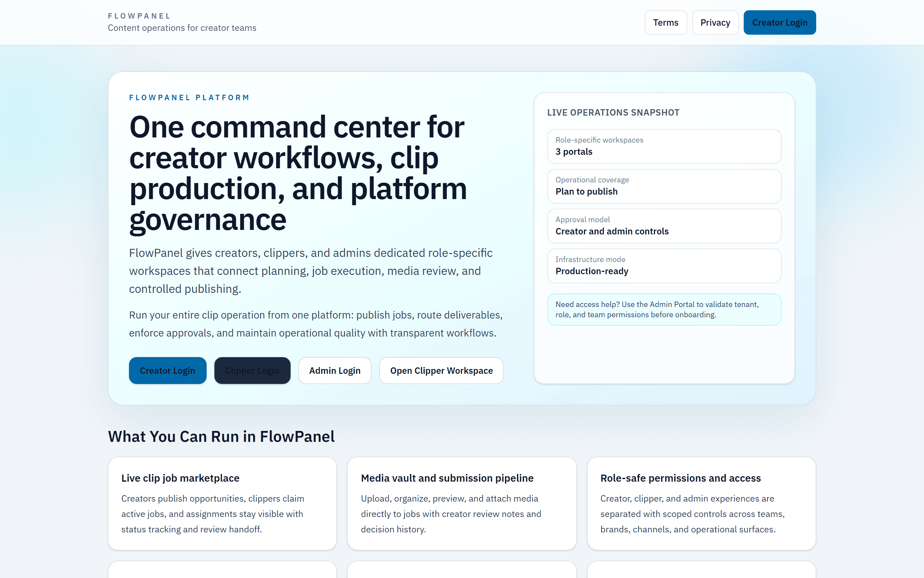Click paragraph starting 'Run your entire clip operation'
The image size is (924, 578).
tap(316, 324)
